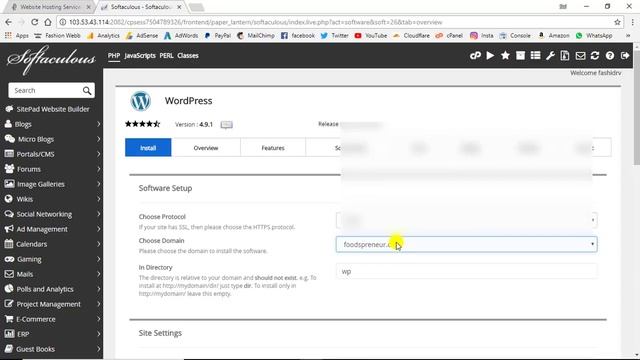Click the sync refresh icon in Softaculous toolbar
640x360 pixels.
(x=595, y=56)
